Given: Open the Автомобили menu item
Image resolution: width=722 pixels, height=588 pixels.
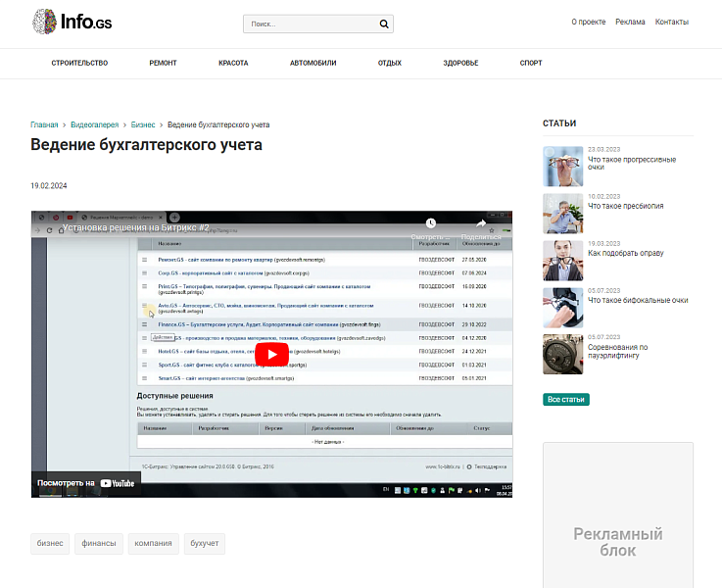Looking at the screenshot, I should tap(313, 64).
